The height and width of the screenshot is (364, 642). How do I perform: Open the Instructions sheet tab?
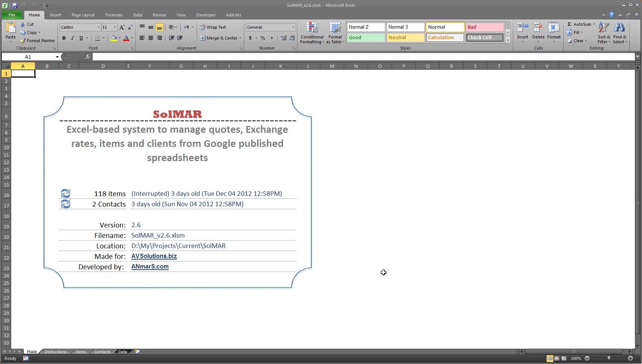tap(55, 352)
